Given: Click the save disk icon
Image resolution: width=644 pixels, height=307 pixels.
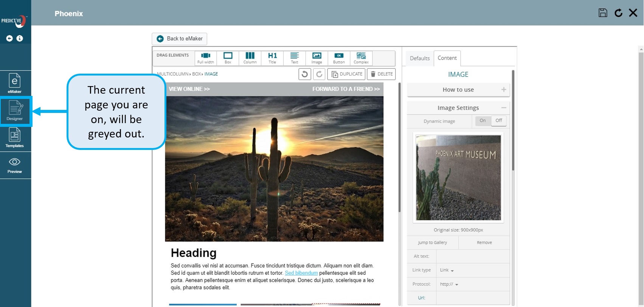Looking at the screenshot, I should tap(603, 13).
